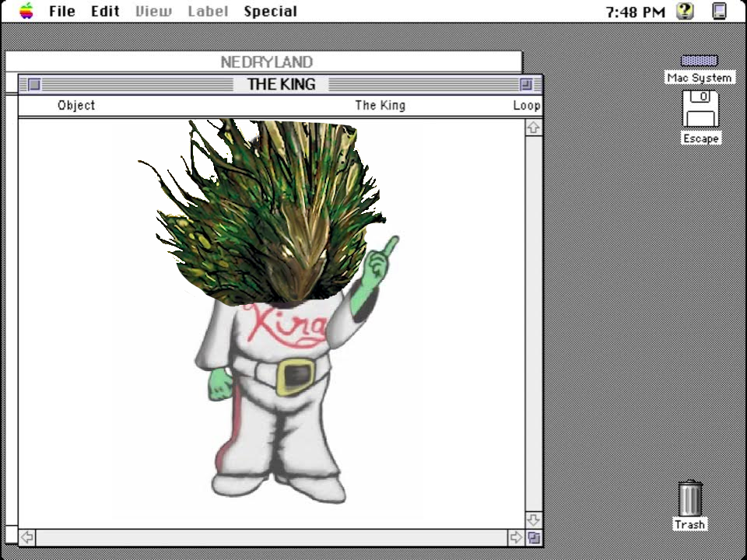Open the File menu
This screenshot has width=747, height=560.
(x=62, y=12)
